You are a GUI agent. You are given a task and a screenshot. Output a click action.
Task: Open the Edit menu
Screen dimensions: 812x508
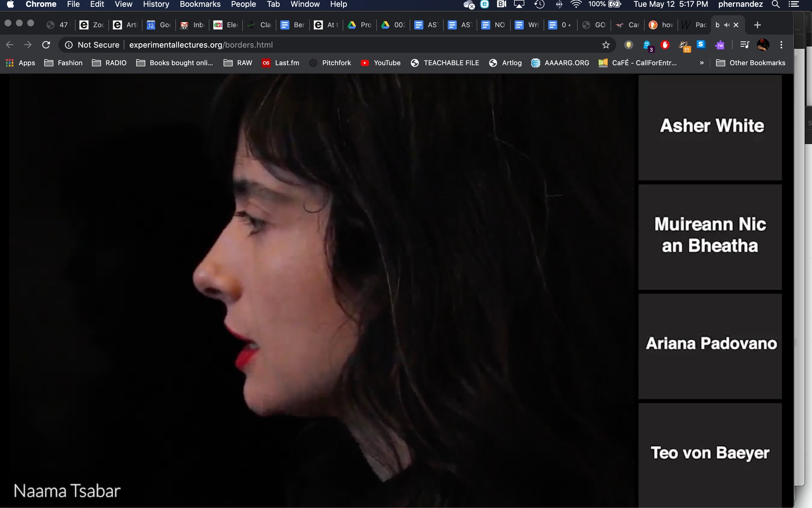point(97,5)
